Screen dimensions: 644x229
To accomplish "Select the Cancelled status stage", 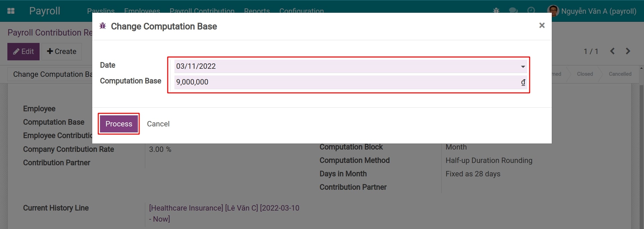I will (620, 74).
